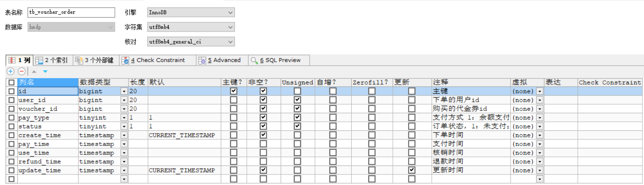The width and height of the screenshot is (644, 185).
Task: Toggle the header select-all checkbox
Action: pos(12,82)
